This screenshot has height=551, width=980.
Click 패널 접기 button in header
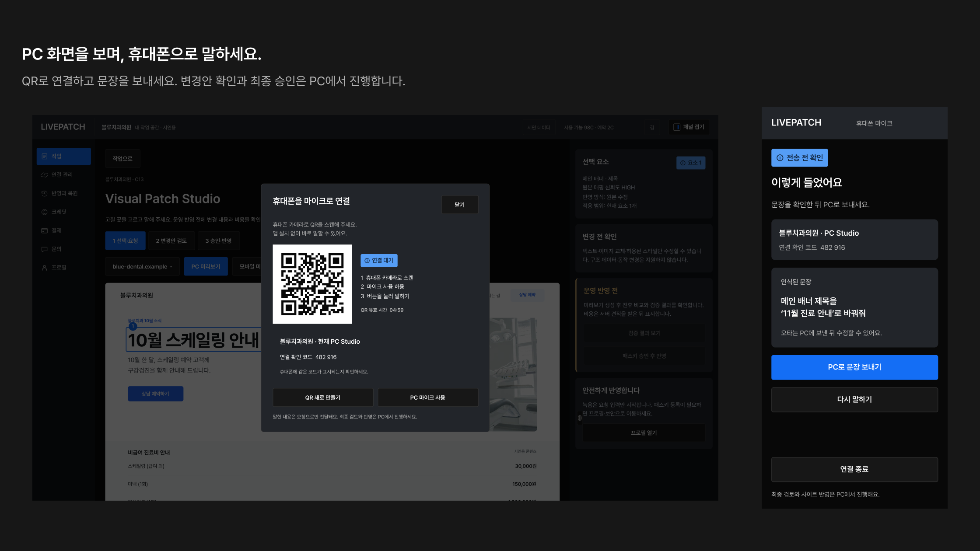coord(689,127)
